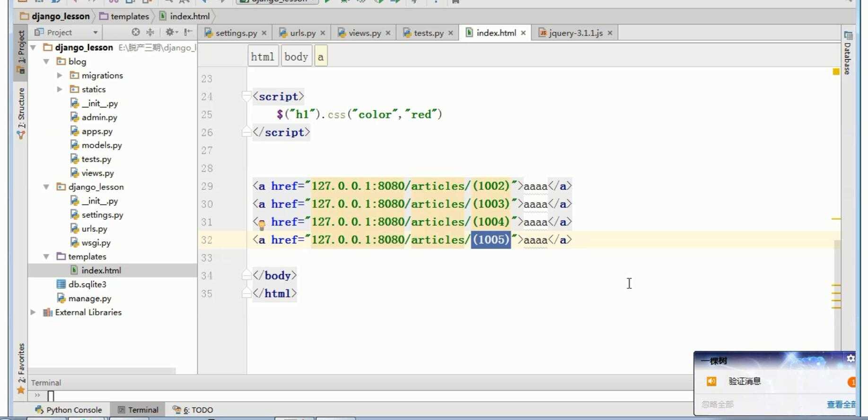Image resolution: width=868 pixels, height=420 pixels.
Task: Fold the script block at line 24
Action: 246,96
